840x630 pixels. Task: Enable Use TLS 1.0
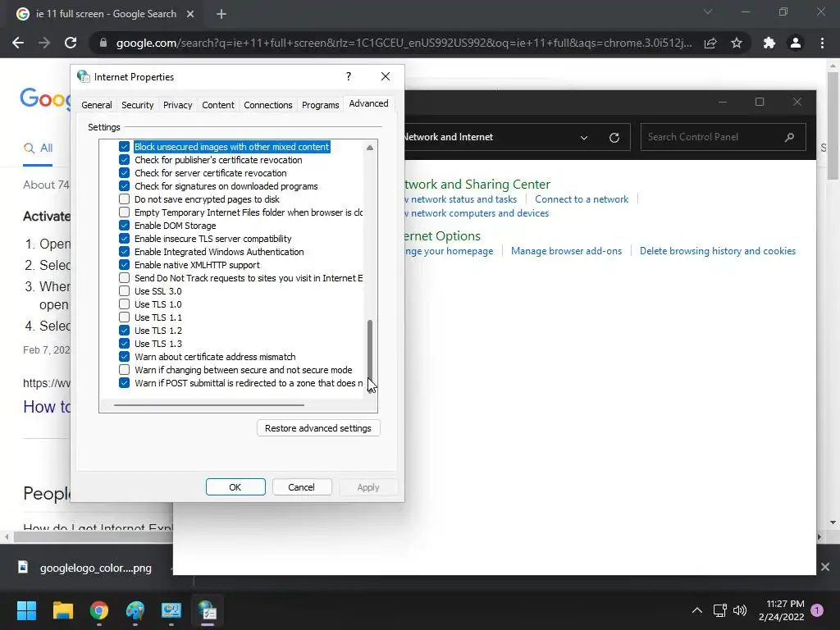pos(125,304)
